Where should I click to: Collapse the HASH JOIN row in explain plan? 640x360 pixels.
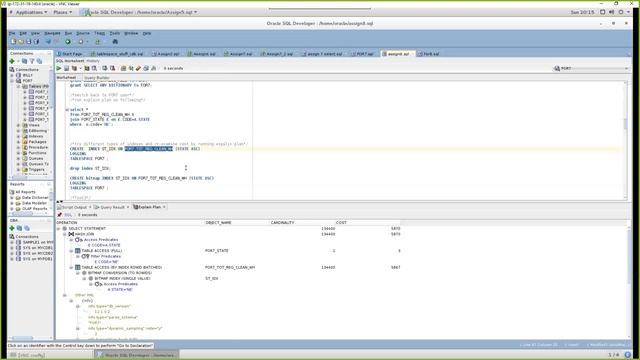(x=64, y=234)
